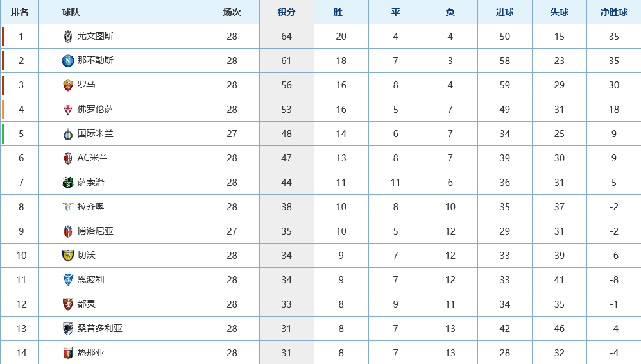This screenshot has width=641, height=364.
Task: Click the Chievo (切沃) yellow shield crest
Action: 68,256
